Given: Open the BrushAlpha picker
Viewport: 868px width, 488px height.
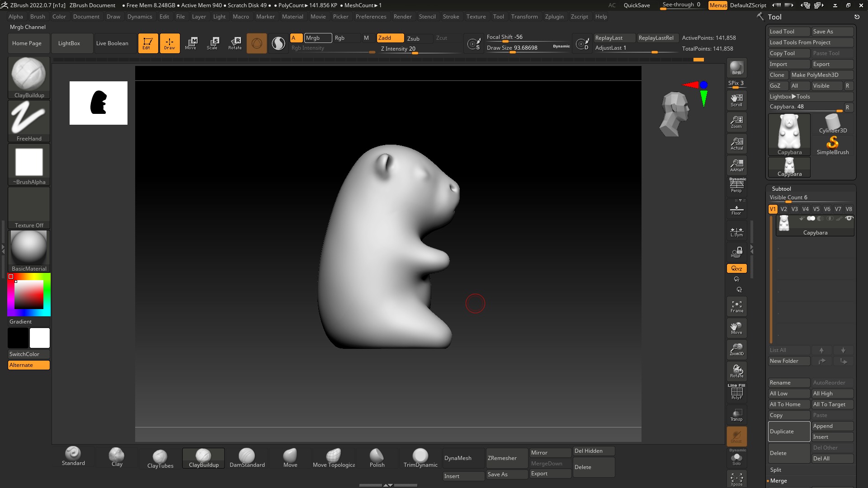Looking at the screenshot, I should pos(29,164).
